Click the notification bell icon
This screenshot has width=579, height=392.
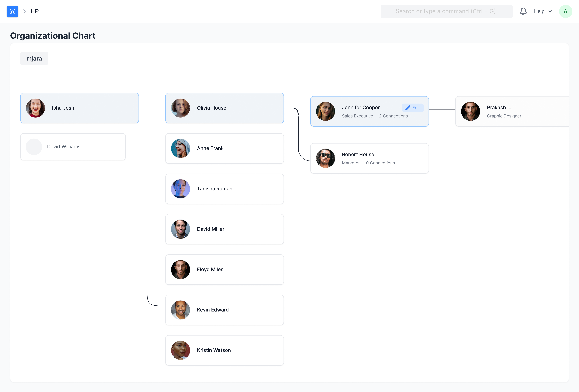coord(523,11)
